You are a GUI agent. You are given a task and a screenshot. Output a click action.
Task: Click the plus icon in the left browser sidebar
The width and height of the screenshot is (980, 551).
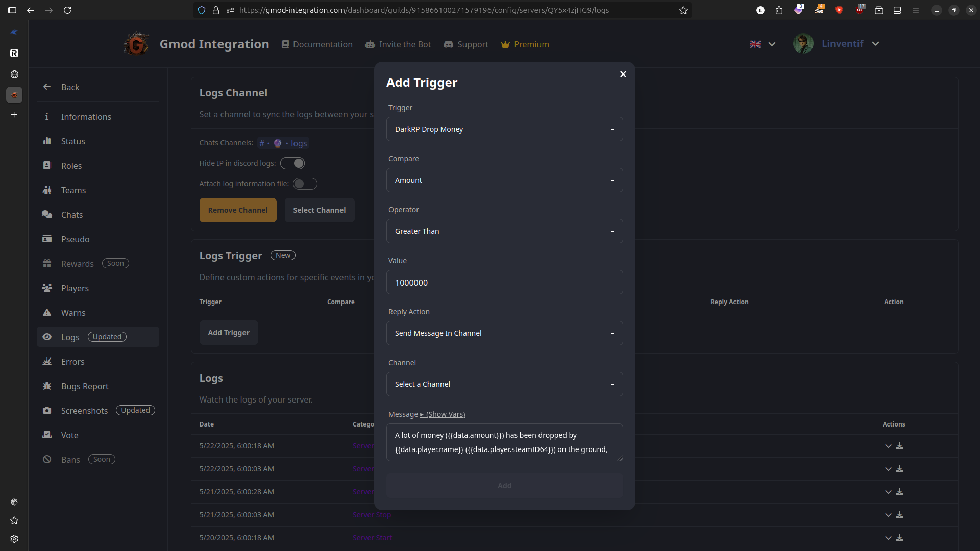tap(14, 115)
